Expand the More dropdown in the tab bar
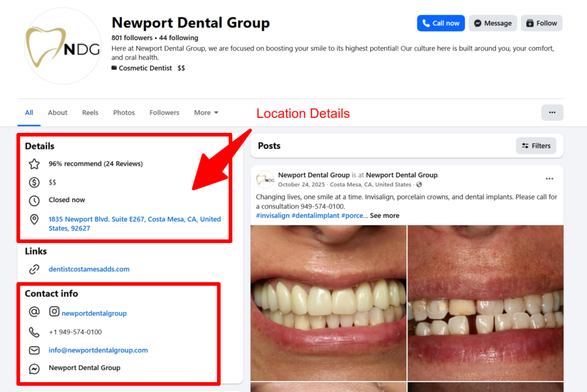 pyautogui.click(x=206, y=113)
